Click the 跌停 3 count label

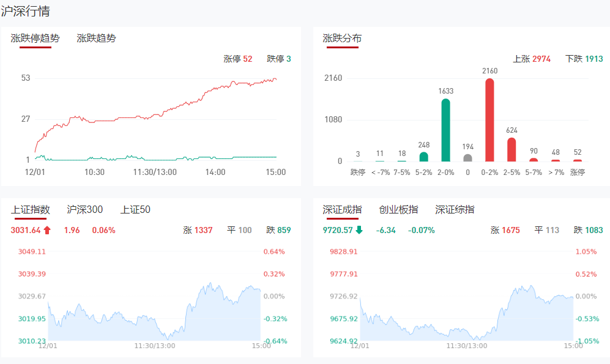click(279, 59)
